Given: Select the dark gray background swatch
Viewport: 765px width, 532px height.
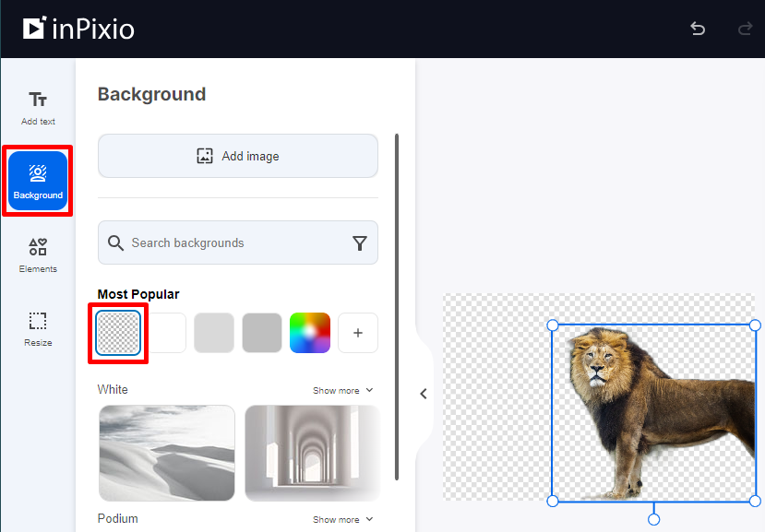Looking at the screenshot, I should click(x=262, y=333).
